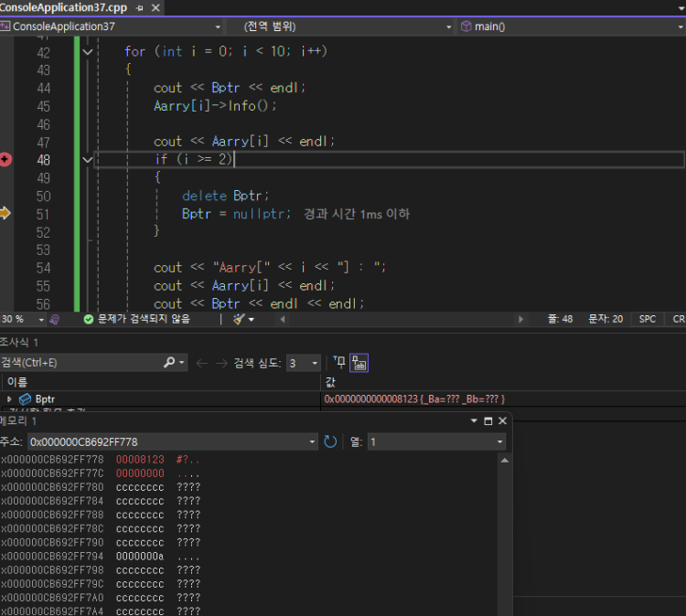This screenshot has height=616, width=686.
Task: Click the Memory 1 (메모리 1) panel title
Action: click(x=18, y=421)
